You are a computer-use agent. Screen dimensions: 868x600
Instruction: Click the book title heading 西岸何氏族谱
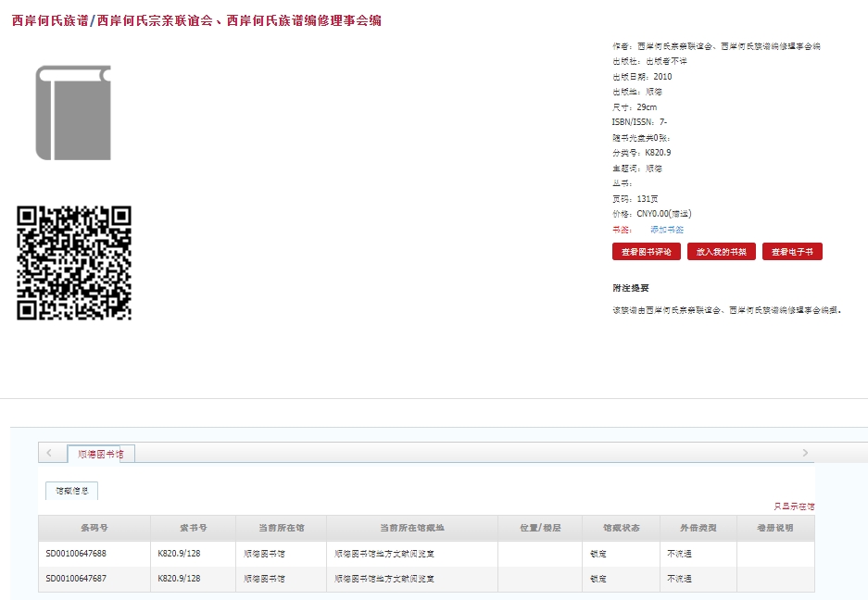click(x=50, y=20)
